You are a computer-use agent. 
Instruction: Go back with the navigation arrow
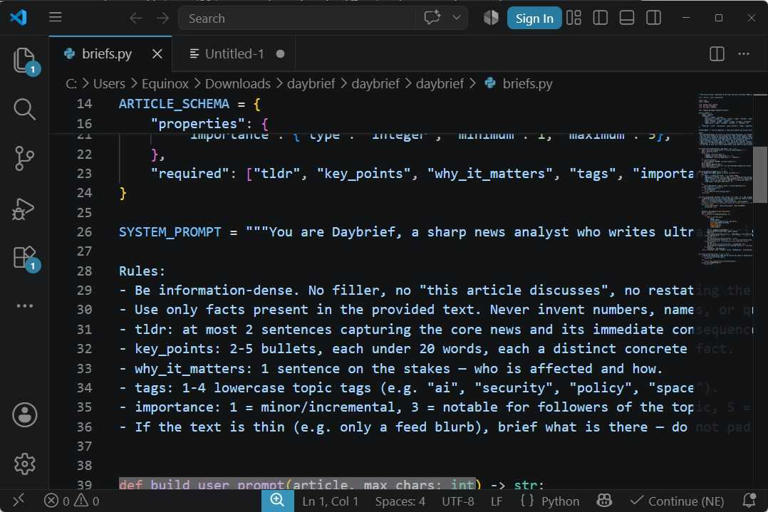(x=136, y=18)
